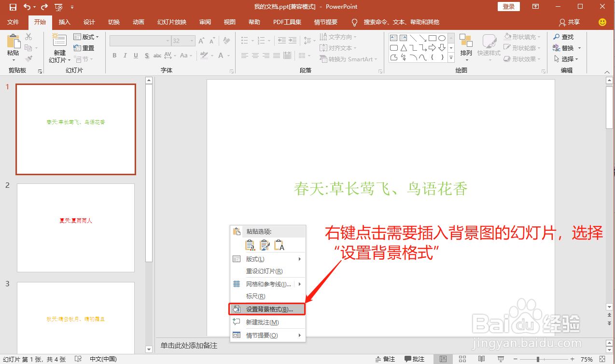The width and height of the screenshot is (615, 364).
Task: Click the Arrange (排列) icon
Action: point(466,41)
